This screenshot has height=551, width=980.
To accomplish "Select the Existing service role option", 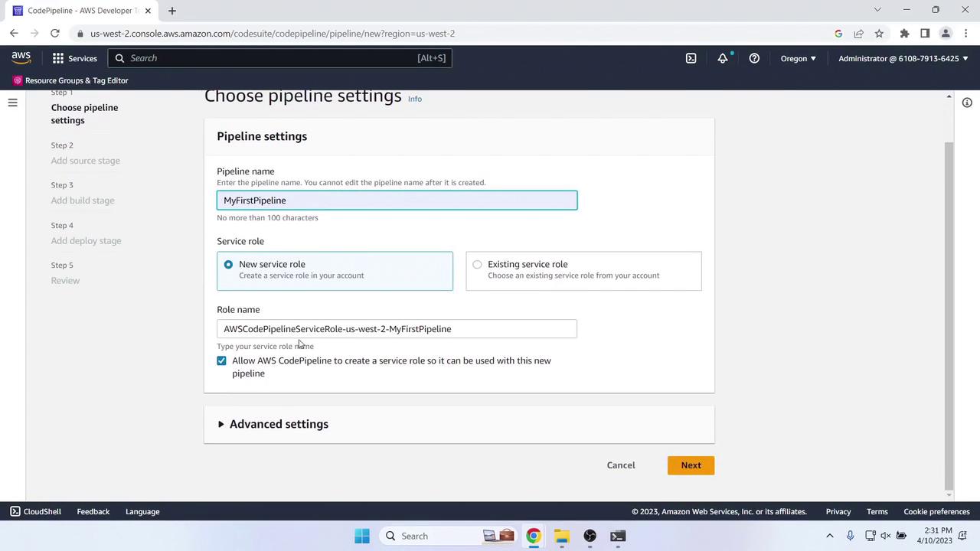I will [583, 271].
